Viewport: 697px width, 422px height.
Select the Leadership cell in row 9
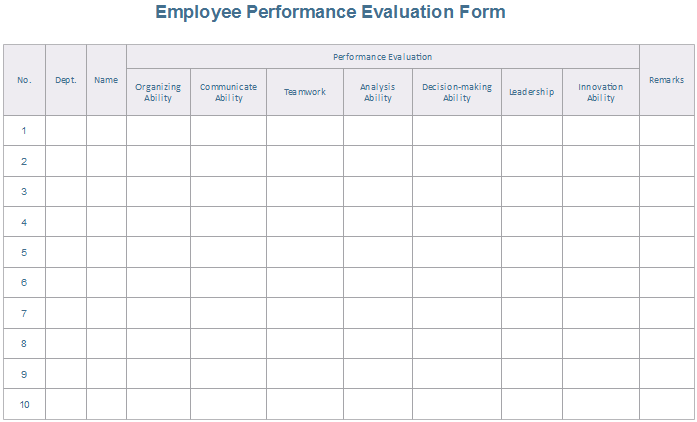tap(532, 374)
